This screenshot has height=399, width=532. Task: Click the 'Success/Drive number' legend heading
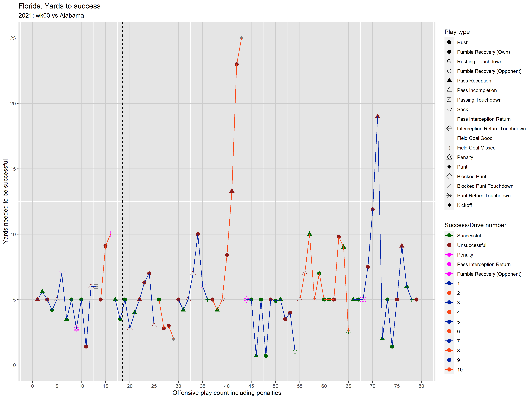tap(475, 225)
